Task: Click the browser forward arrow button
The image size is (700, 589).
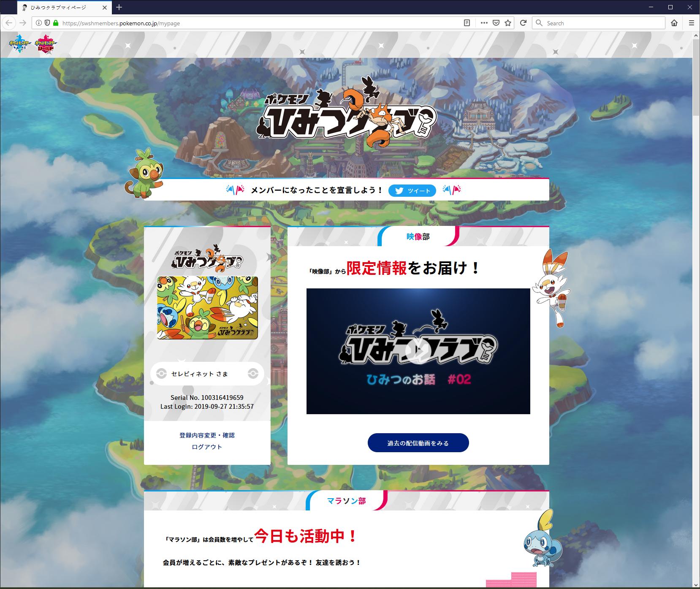Action: point(23,23)
